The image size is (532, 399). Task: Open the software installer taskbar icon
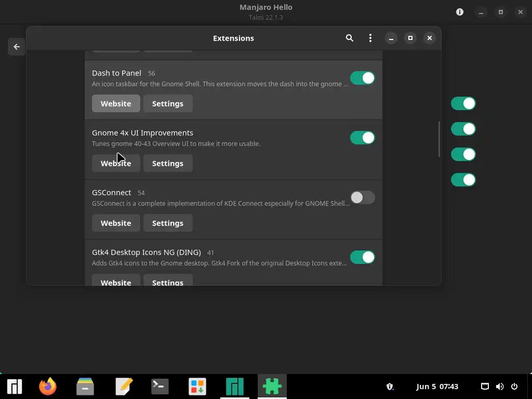tap(197, 387)
